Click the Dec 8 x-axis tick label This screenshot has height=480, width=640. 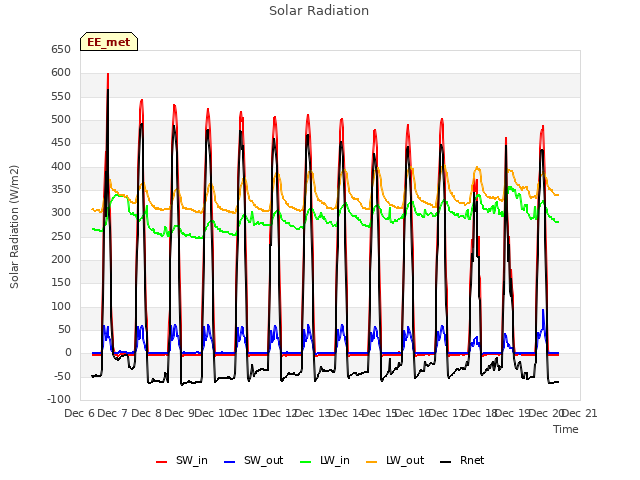pyautogui.click(x=147, y=413)
